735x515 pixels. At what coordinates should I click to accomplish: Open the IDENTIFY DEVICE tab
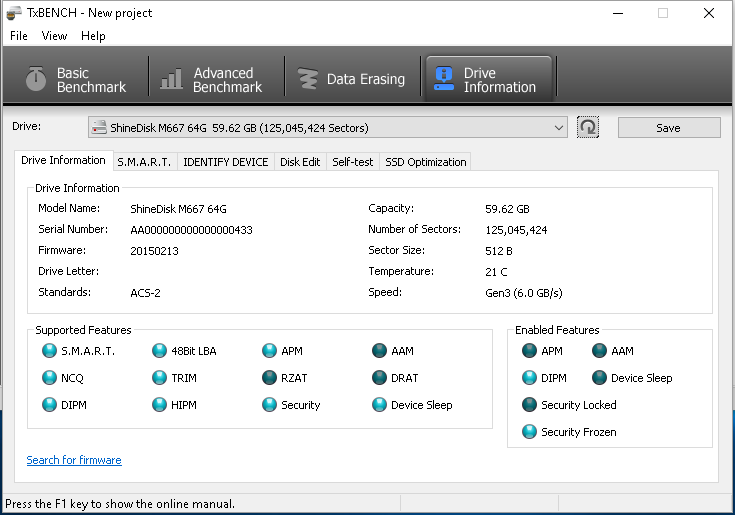225,162
